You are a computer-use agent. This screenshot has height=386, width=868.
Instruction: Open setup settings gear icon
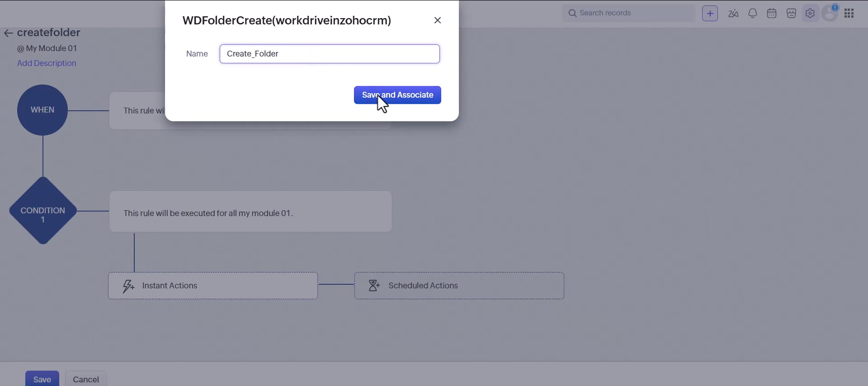click(x=811, y=14)
